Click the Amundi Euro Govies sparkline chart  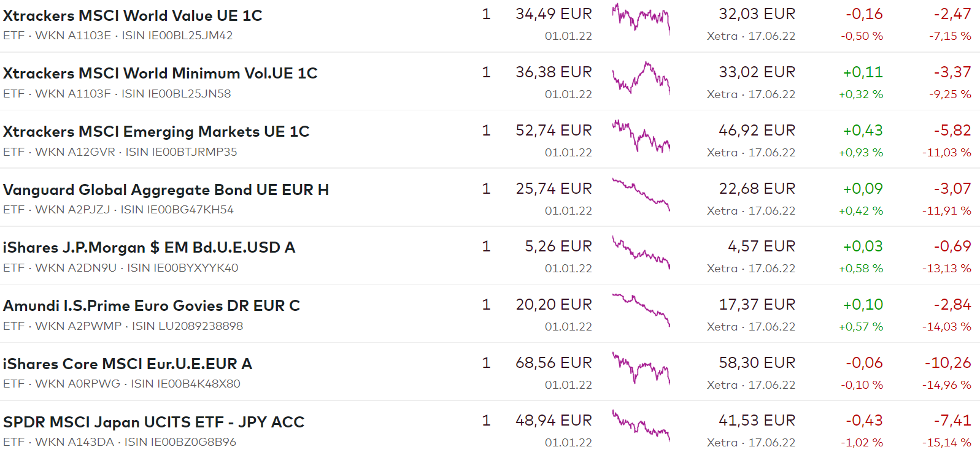point(641,310)
